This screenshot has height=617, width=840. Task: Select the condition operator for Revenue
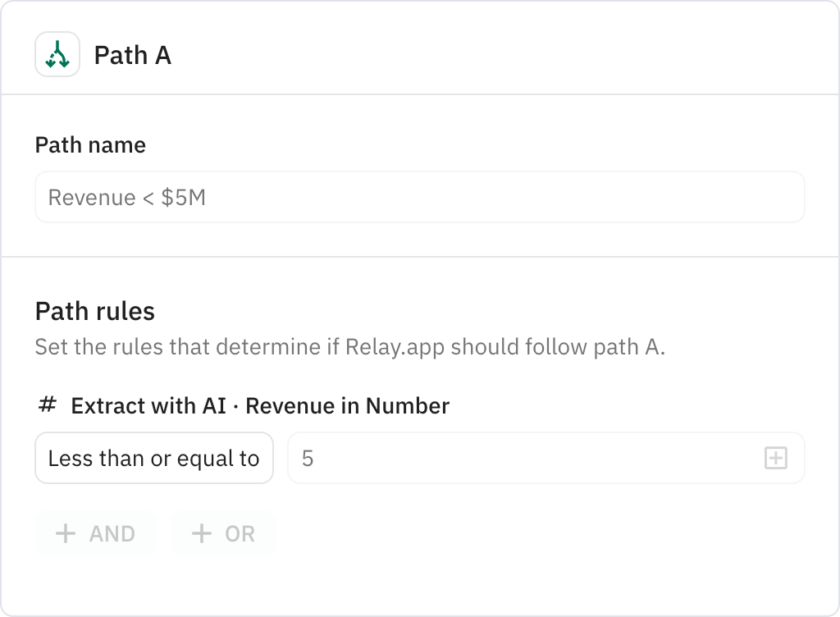click(x=154, y=458)
